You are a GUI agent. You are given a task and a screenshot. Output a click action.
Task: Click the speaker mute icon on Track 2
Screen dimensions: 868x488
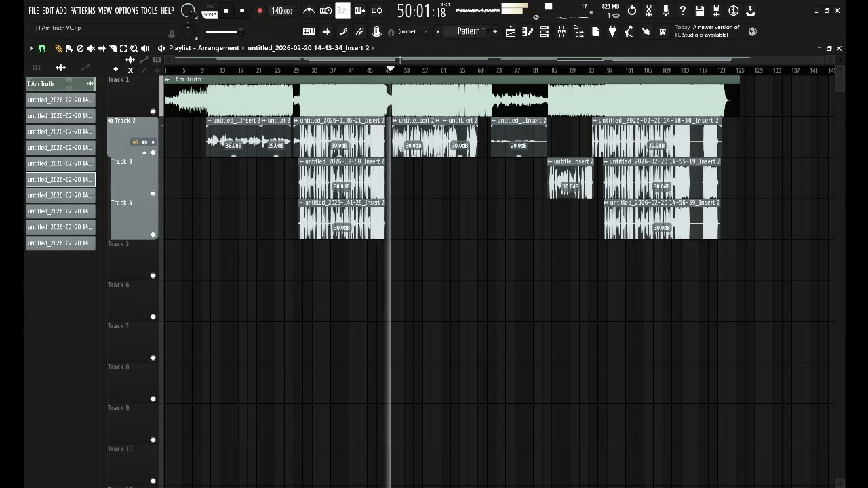[x=144, y=142]
